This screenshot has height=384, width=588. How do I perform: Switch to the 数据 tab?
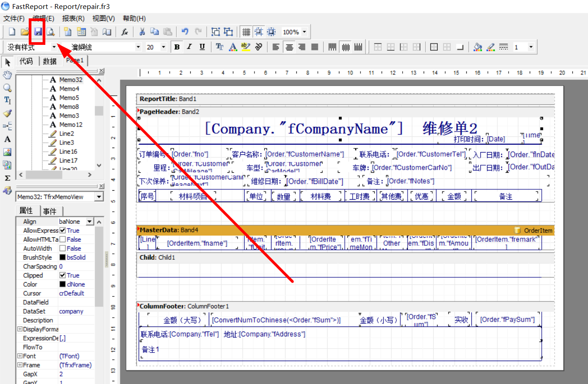(x=50, y=61)
